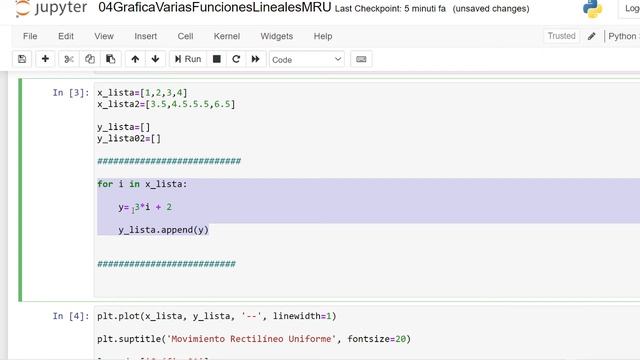Click the In [4] cell prompt

71,316
